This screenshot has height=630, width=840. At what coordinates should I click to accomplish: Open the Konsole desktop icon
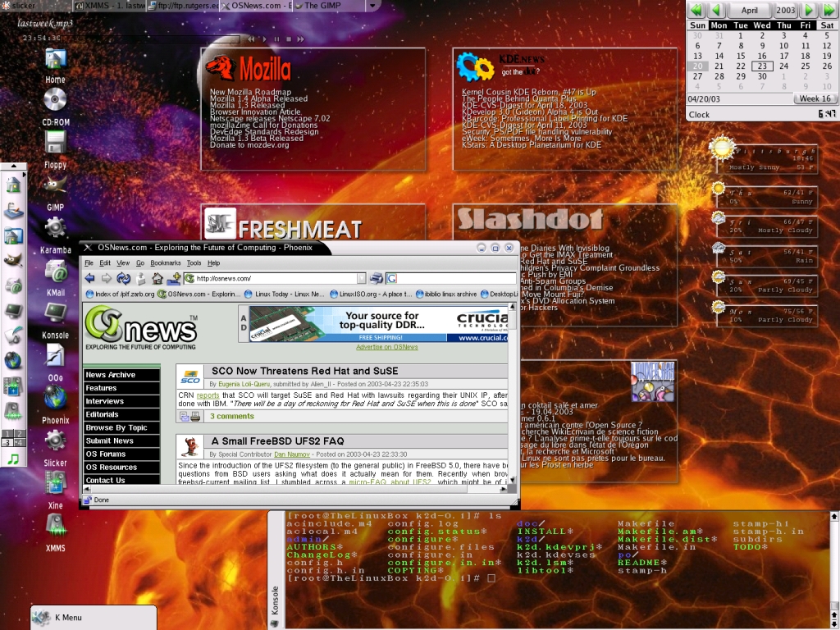pos(55,313)
